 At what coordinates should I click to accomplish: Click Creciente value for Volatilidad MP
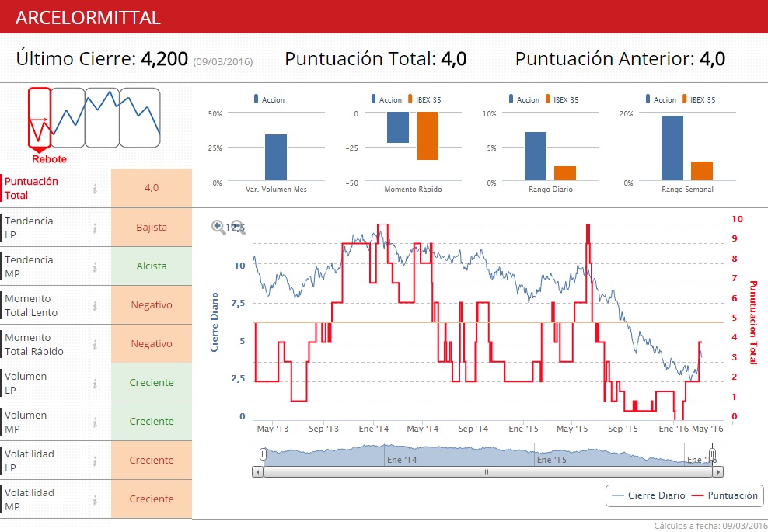click(152, 499)
